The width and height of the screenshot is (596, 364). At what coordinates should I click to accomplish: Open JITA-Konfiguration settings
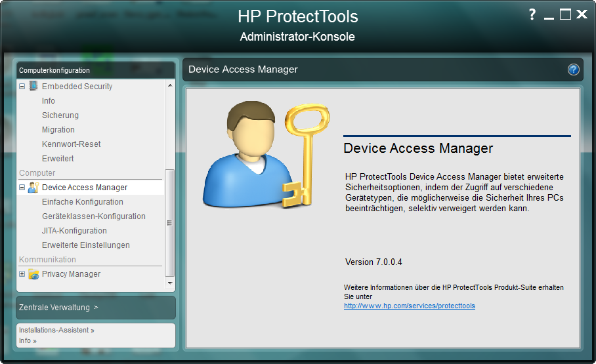click(74, 231)
